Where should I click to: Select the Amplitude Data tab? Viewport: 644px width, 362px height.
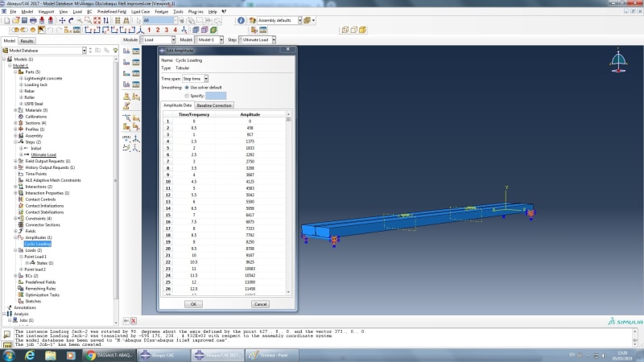177,105
